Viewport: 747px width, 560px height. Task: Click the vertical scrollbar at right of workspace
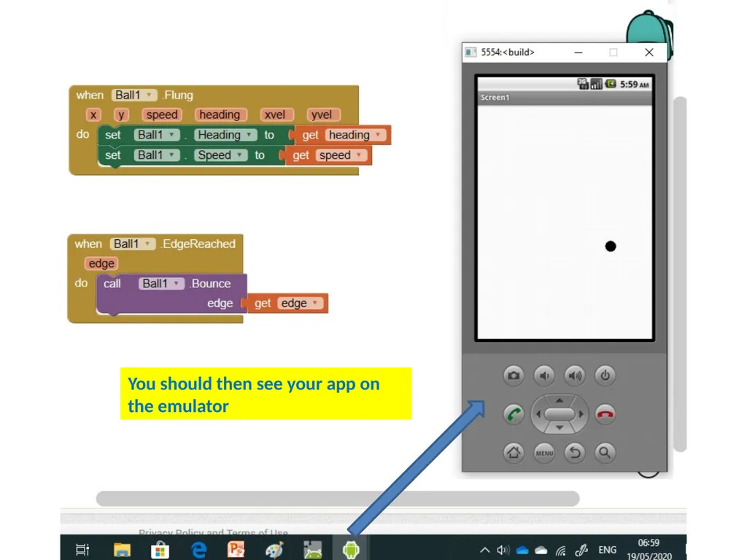coord(681,274)
